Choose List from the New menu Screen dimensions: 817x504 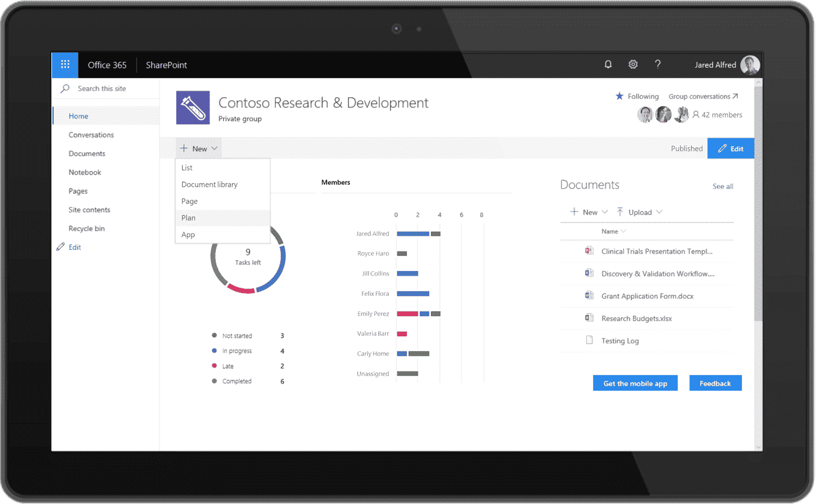(223, 168)
